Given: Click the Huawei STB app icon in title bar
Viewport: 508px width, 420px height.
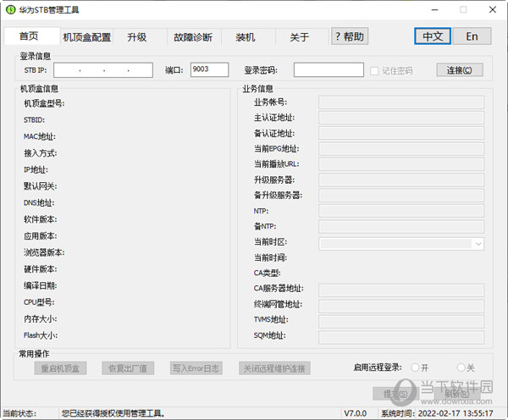Looking at the screenshot, I should (10, 10).
